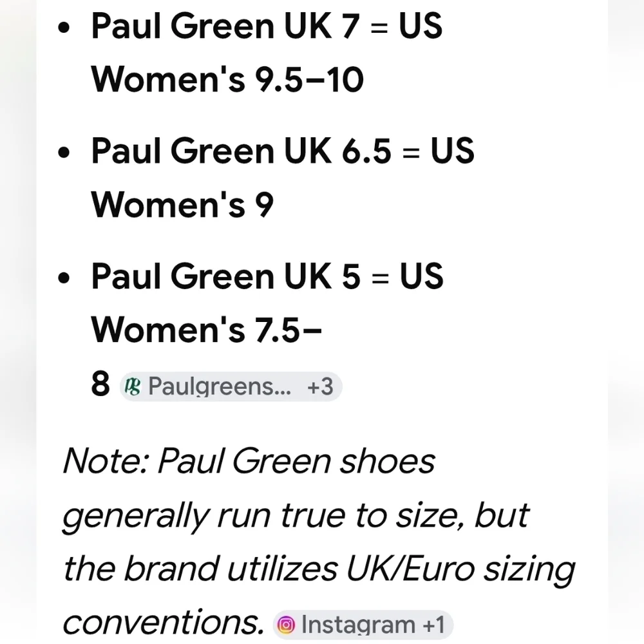Click the bullet point beside UK 5 entry
644x644 pixels.
[x=64, y=278]
